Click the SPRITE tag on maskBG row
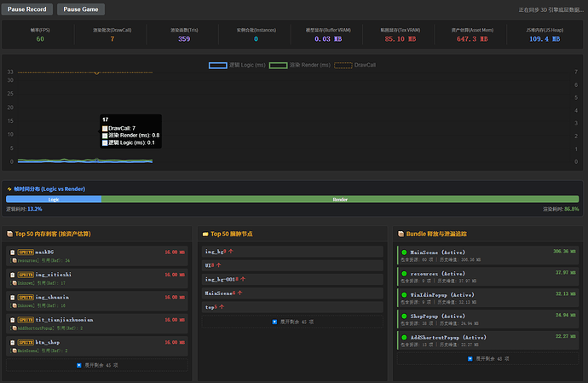This screenshot has height=383, width=588. point(26,252)
